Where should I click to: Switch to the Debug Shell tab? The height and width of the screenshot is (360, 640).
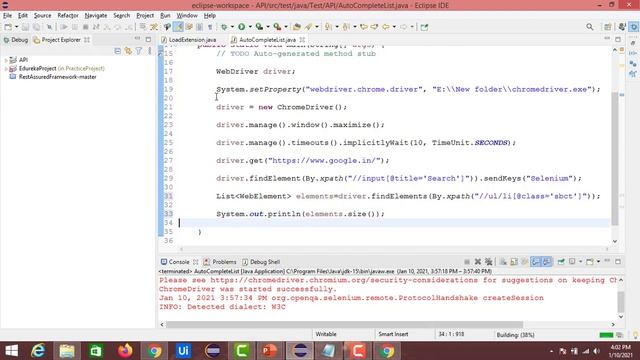261,262
